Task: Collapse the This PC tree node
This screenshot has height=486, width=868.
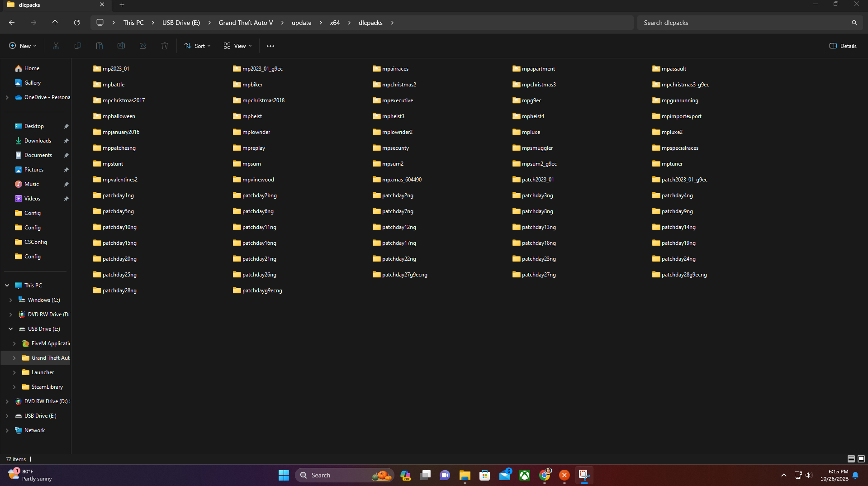Action: (7, 286)
